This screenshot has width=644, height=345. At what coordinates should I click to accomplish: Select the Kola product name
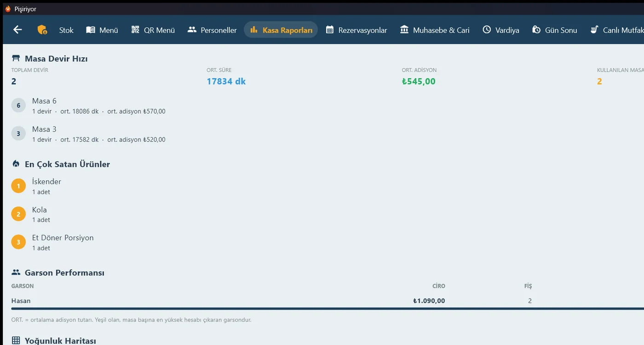[40, 209]
